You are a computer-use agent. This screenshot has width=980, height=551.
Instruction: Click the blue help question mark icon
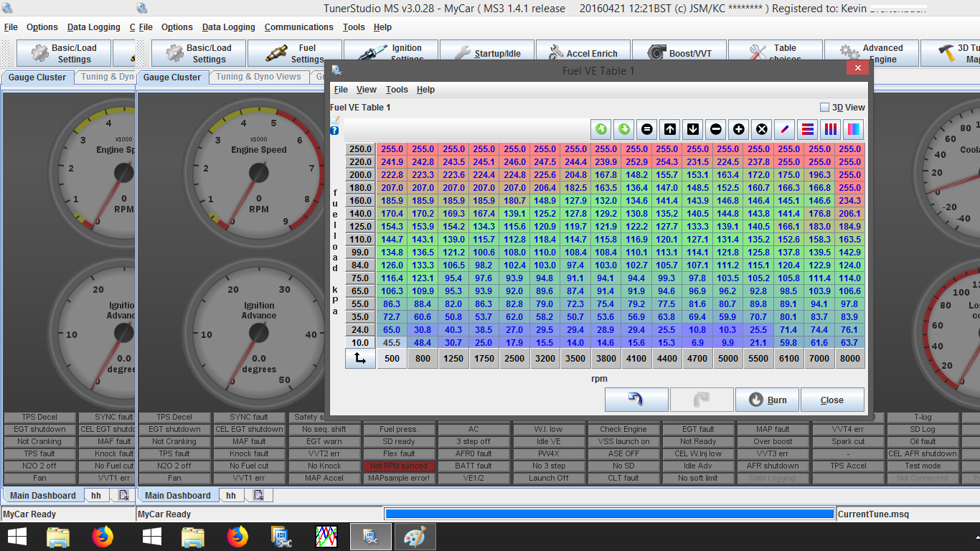(x=334, y=129)
